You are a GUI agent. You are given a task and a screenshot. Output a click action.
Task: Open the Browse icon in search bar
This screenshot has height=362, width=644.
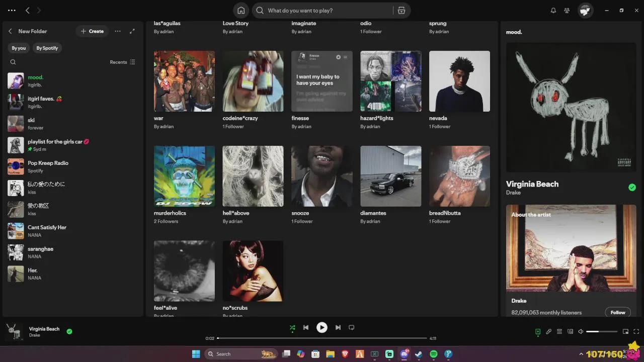click(x=401, y=11)
